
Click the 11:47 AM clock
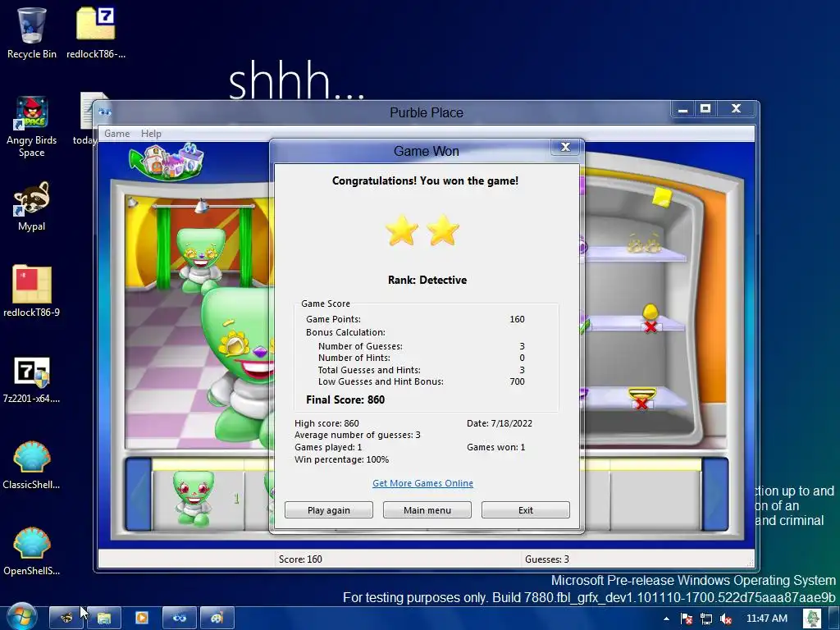click(x=767, y=619)
